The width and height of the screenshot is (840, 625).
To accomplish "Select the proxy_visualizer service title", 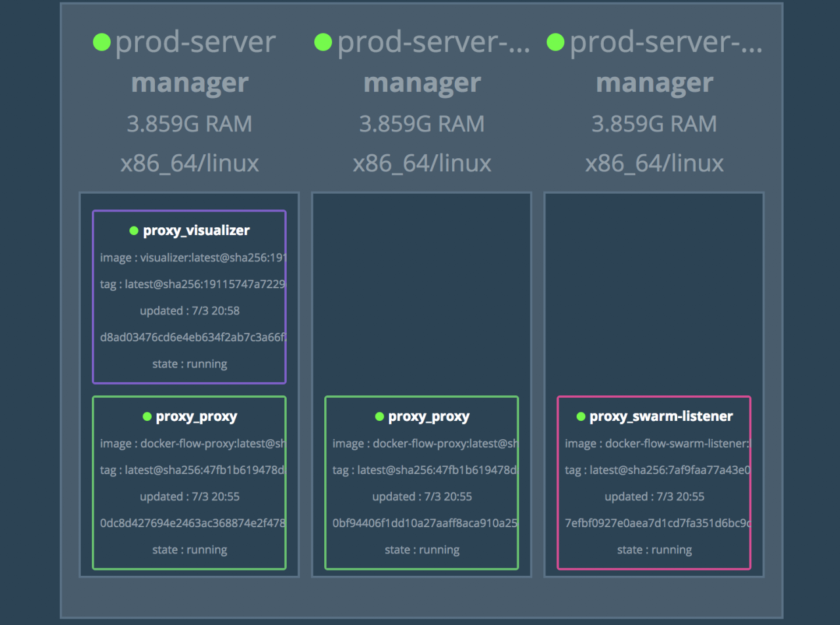I will [x=196, y=230].
